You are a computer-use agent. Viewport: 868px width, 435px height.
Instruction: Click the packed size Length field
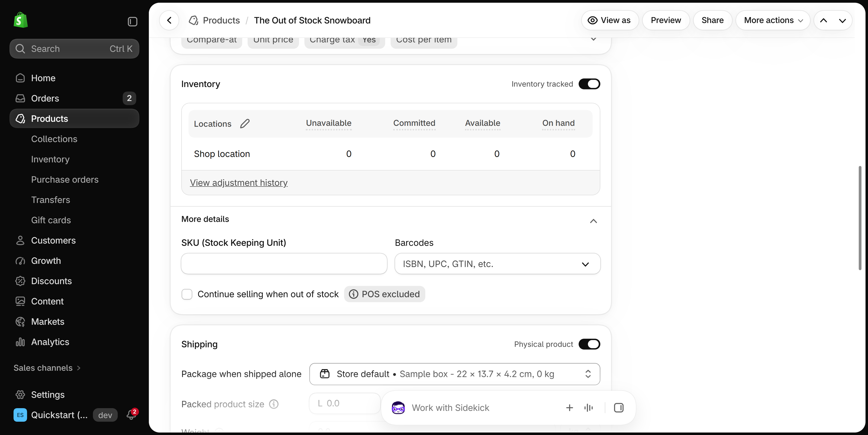pos(345,403)
